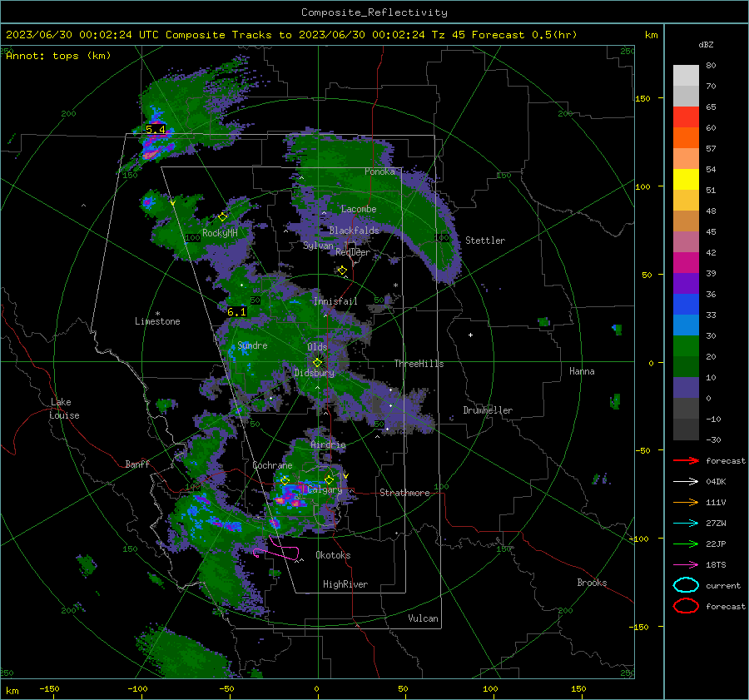
Task: Click the magenta 18TS arrow in legend
Action: pyautogui.click(x=686, y=565)
